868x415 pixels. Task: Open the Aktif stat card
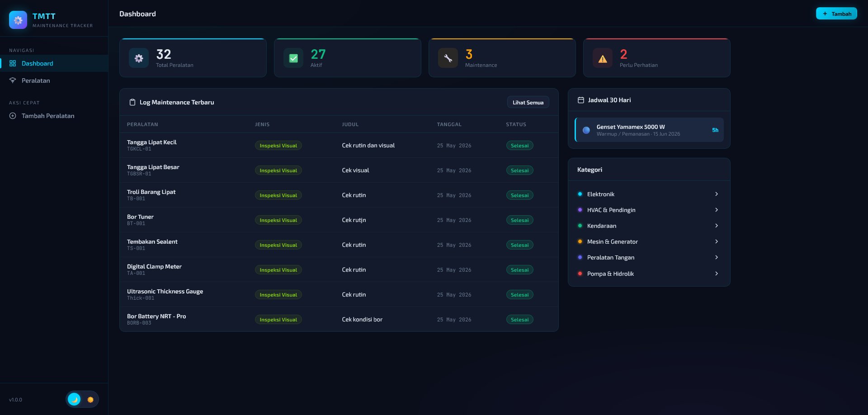click(x=348, y=58)
